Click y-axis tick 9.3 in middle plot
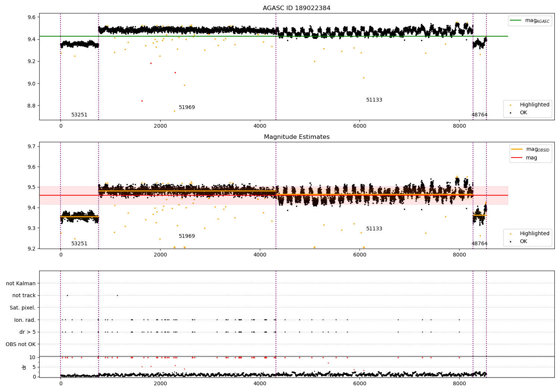This screenshot has height=392, width=560. (x=31, y=228)
